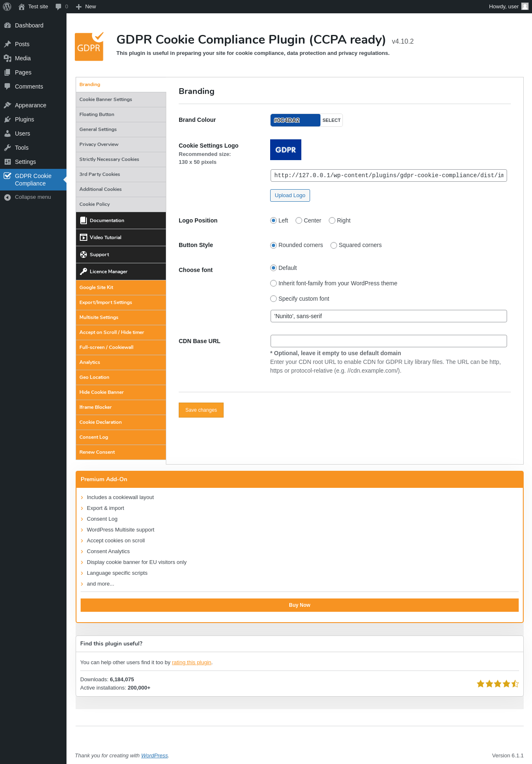Viewport: 532px width, 764px height.
Task: Click the Media icon in sidebar
Action: 7,58
